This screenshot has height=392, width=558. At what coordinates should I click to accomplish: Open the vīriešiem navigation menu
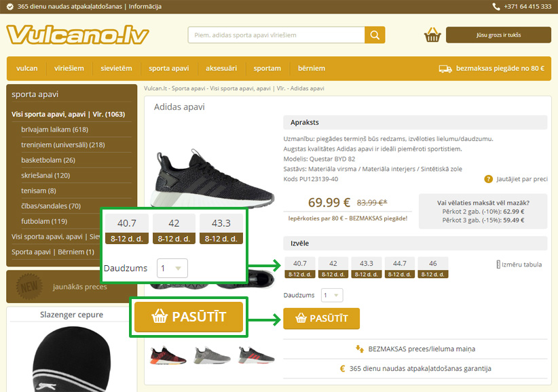coord(69,68)
